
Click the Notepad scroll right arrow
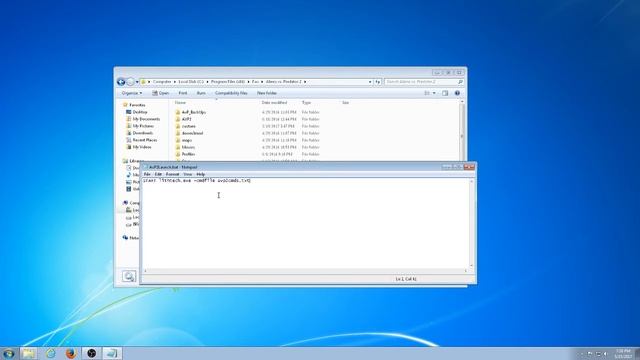pyautogui.click(x=465, y=271)
